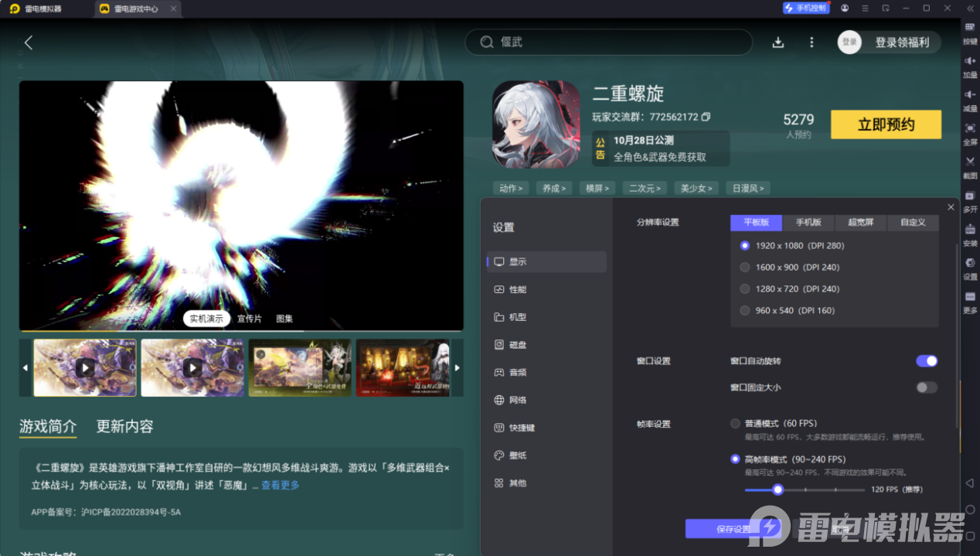Image resolution: width=980 pixels, height=556 pixels.
Task: Open the 宣传片 media tab
Action: pyautogui.click(x=248, y=318)
